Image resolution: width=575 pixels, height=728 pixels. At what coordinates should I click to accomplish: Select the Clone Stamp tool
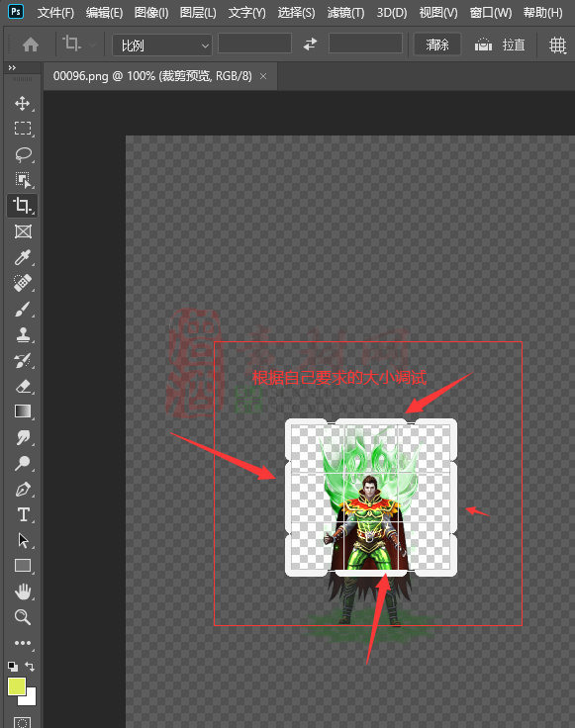[x=23, y=334]
